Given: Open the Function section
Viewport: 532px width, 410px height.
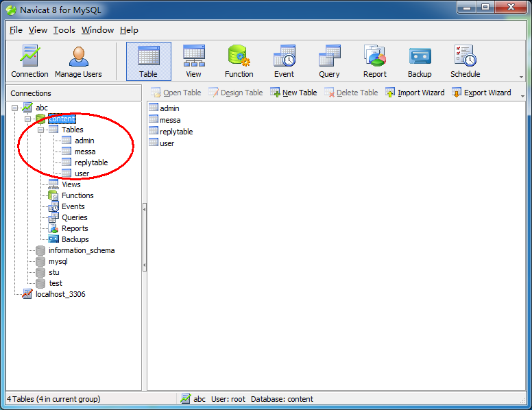Looking at the screenshot, I should (239, 62).
